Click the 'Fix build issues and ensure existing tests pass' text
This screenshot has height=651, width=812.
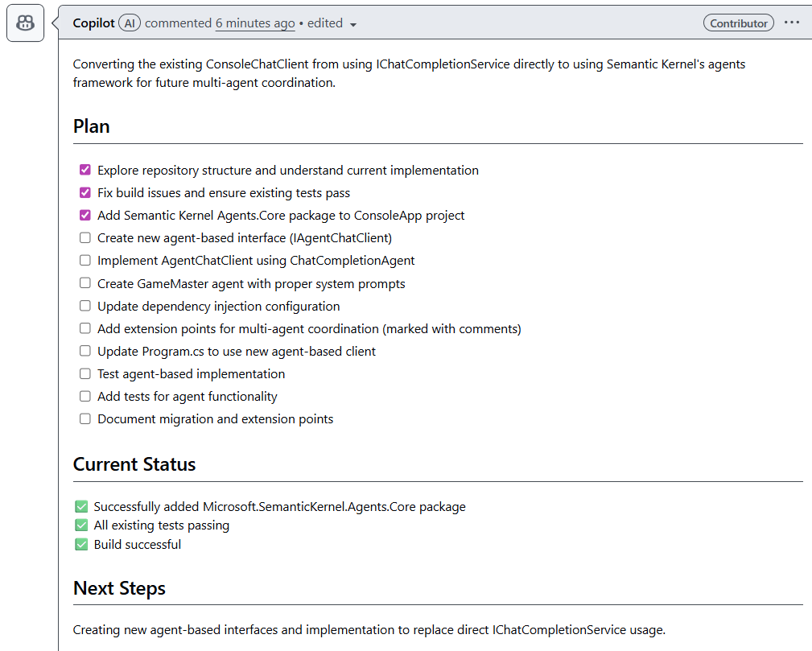click(224, 193)
